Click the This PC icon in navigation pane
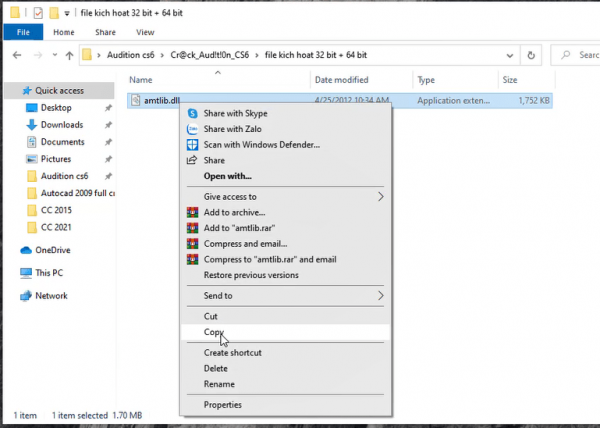The height and width of the screenshot is (428, 600). [x=26, y=272]
